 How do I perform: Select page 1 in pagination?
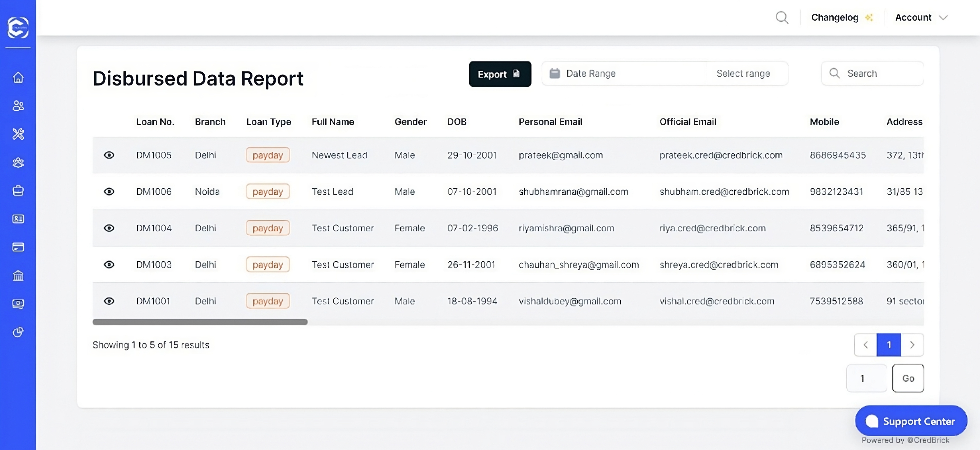[x=889, y=345]
